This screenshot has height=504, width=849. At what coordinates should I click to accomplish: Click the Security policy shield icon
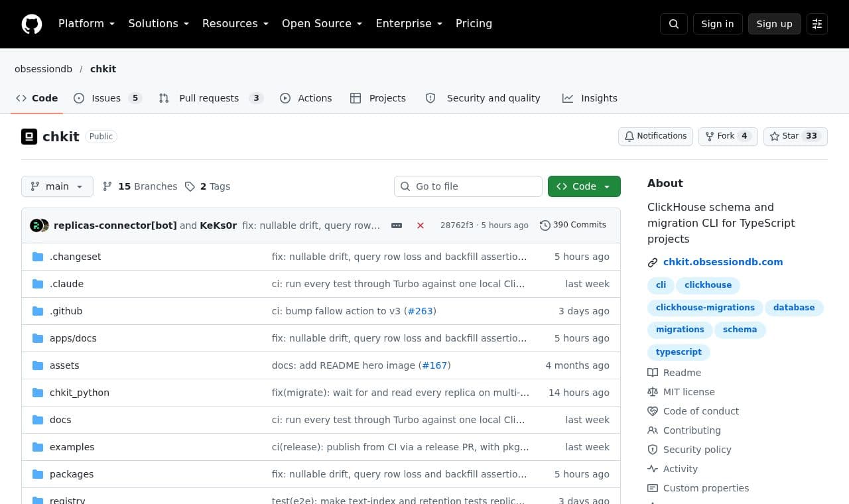(x=653, y=450)
